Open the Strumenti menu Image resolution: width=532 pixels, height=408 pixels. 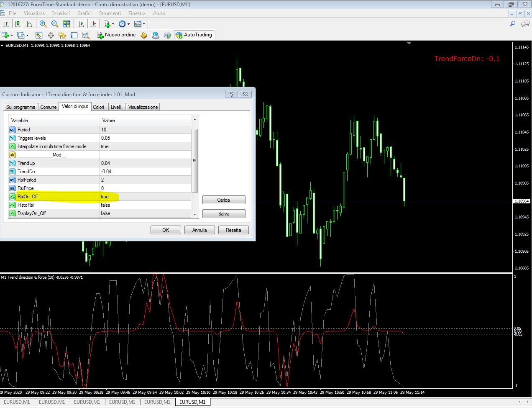tap(110, 13)
